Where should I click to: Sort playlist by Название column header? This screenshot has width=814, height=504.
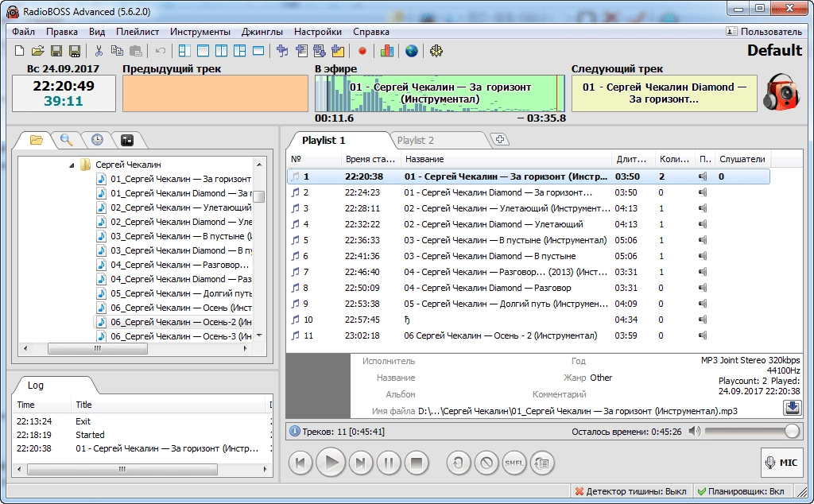[x=506, y=159]
